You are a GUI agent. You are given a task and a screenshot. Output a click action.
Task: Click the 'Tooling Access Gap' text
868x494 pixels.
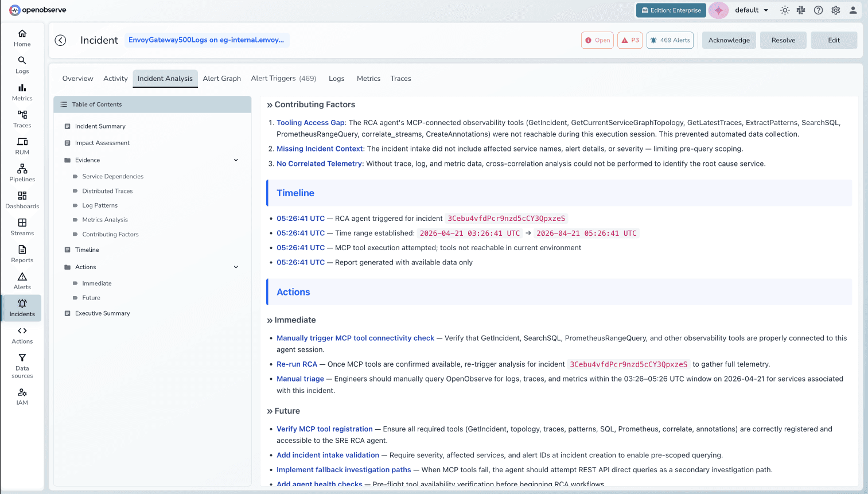coord(310,123)
